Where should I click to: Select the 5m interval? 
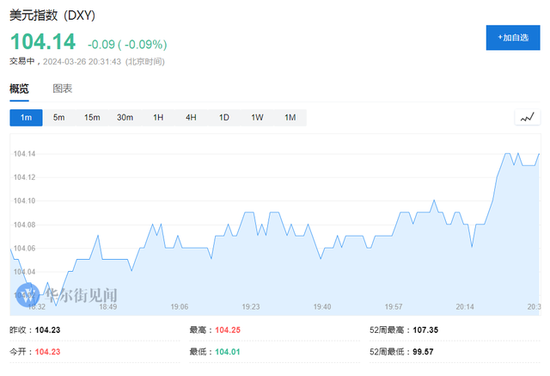click(x=59, y=118)
